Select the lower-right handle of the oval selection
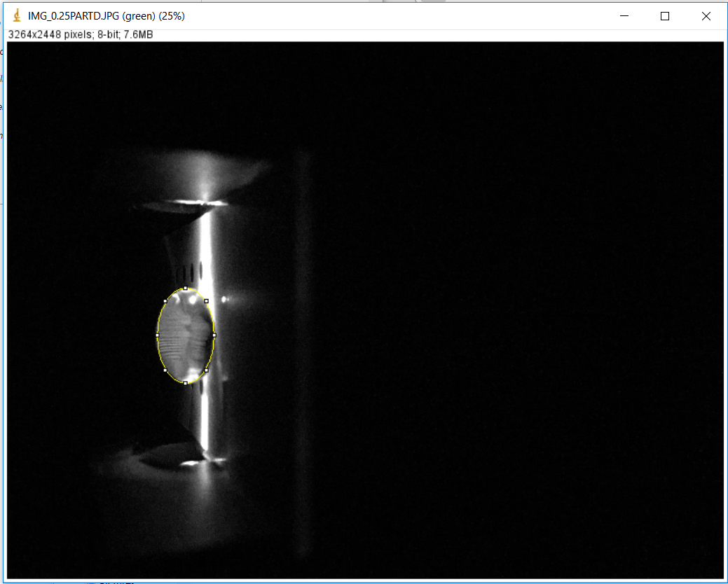 [x=206, y=370]
